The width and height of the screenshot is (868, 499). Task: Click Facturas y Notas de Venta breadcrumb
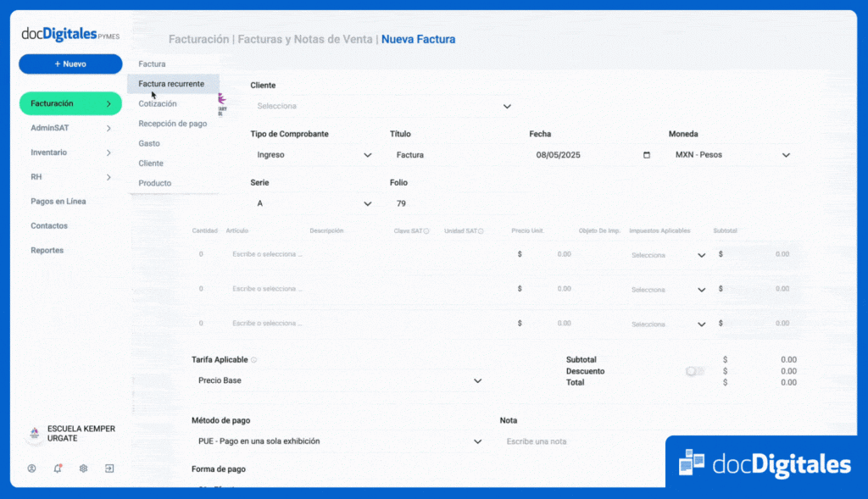[x=305, y=39]
